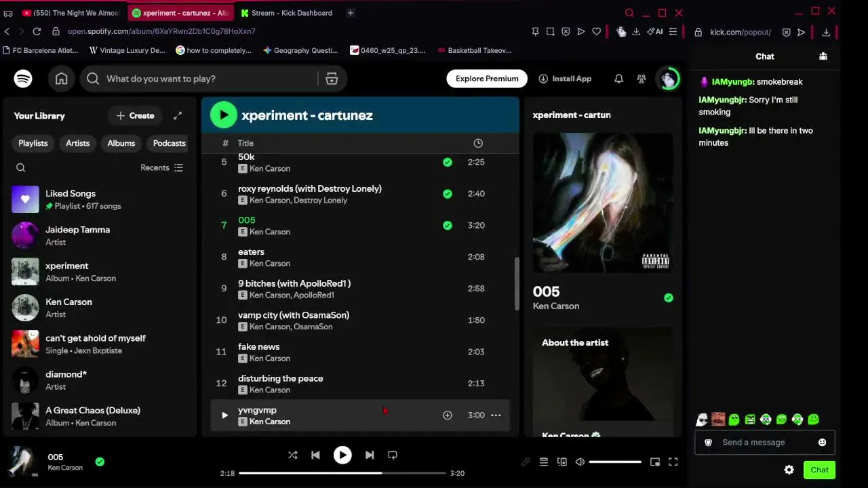Image resolution: width=868 pixels, height=488 pixels.
Task: Open Friend Activity icon
Action: (642, 79)
